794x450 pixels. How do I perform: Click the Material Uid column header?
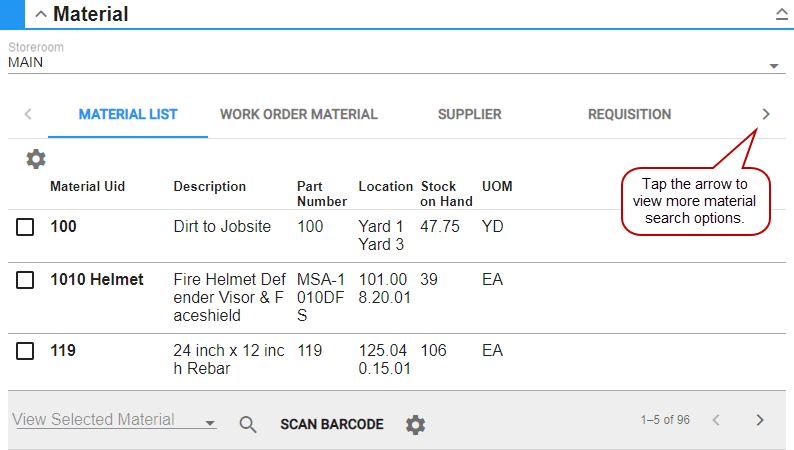(88, 186)
